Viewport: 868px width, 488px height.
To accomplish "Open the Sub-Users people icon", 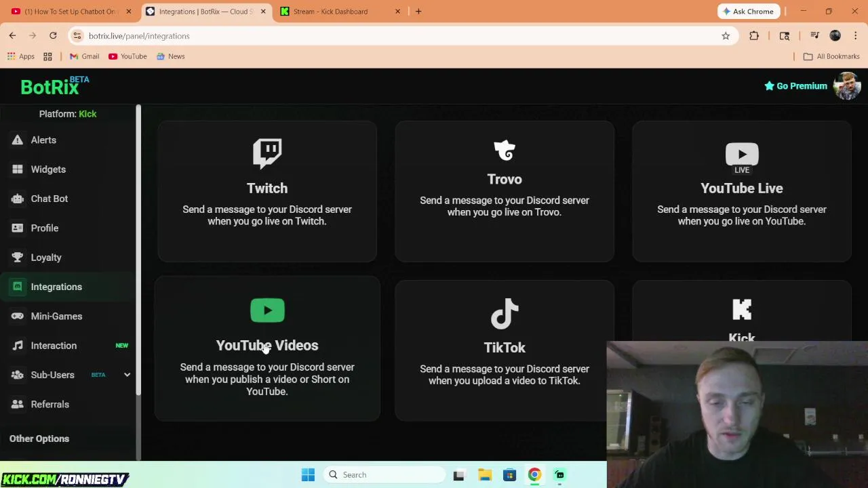I will [x=17, y=375].
